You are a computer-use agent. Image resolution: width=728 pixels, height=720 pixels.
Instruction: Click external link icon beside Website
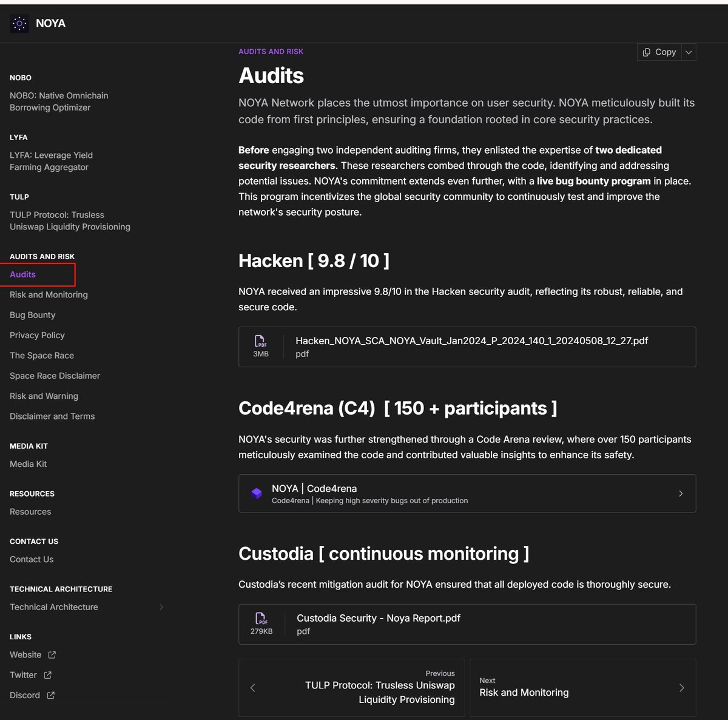click(52, 654)
